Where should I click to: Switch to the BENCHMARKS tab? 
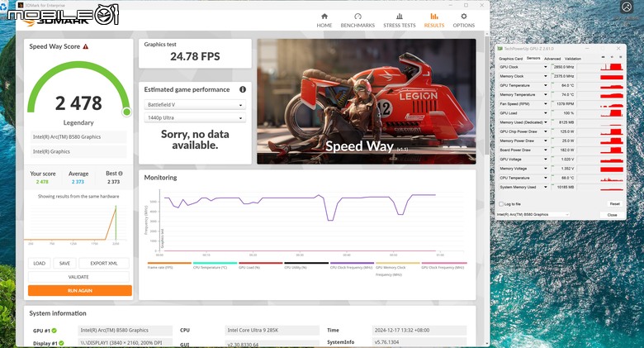pos(358,20)
